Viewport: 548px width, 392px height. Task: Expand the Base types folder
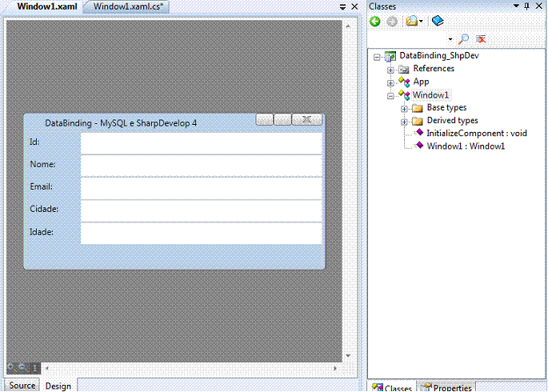(404, 108)
